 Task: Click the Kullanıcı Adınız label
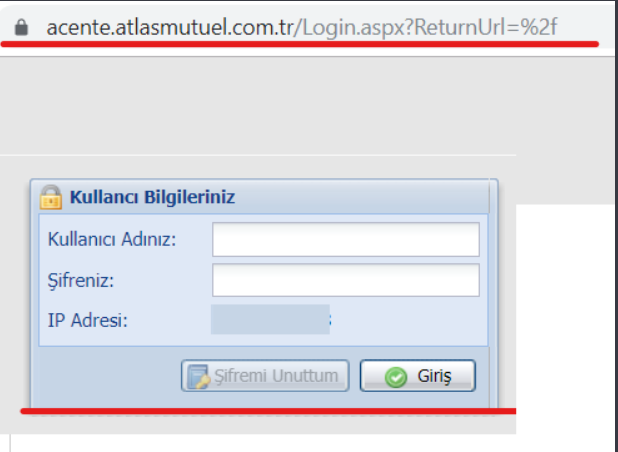click(x=112, y=239)
